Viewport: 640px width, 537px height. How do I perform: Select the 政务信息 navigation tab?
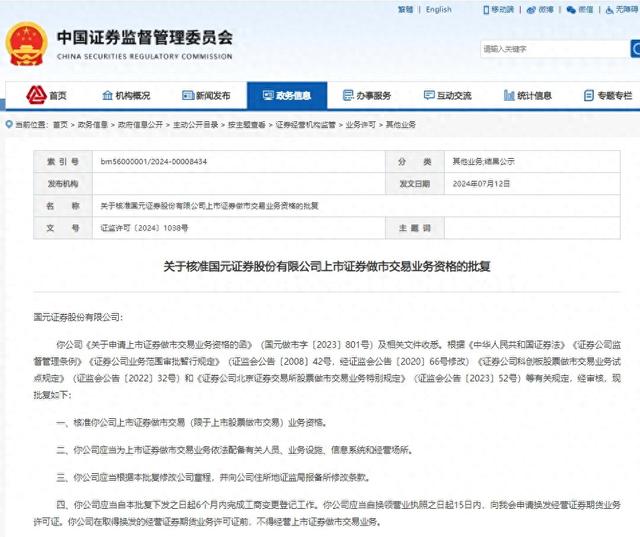click(x=287, y=95)
